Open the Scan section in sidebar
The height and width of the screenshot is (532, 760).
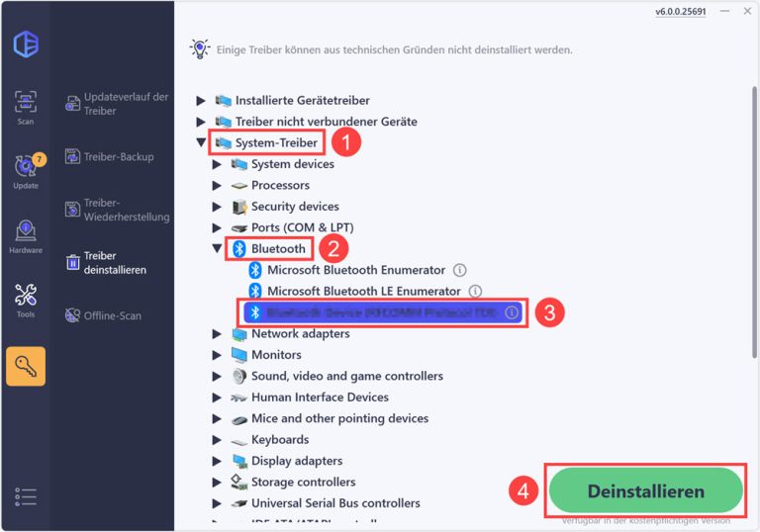click(x=25, y=107)
